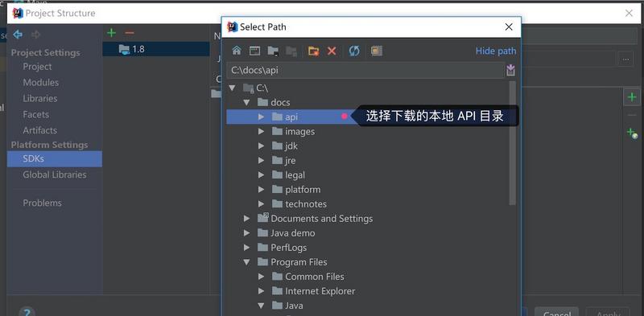The width and height of the screenshot is (644, 316).
Task: Click the green plus to add SDK
Action: click(x=111, y=33)
